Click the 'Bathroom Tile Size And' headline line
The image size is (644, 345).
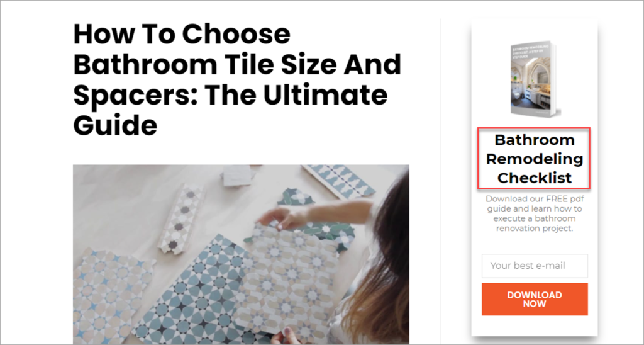point(237,64)
